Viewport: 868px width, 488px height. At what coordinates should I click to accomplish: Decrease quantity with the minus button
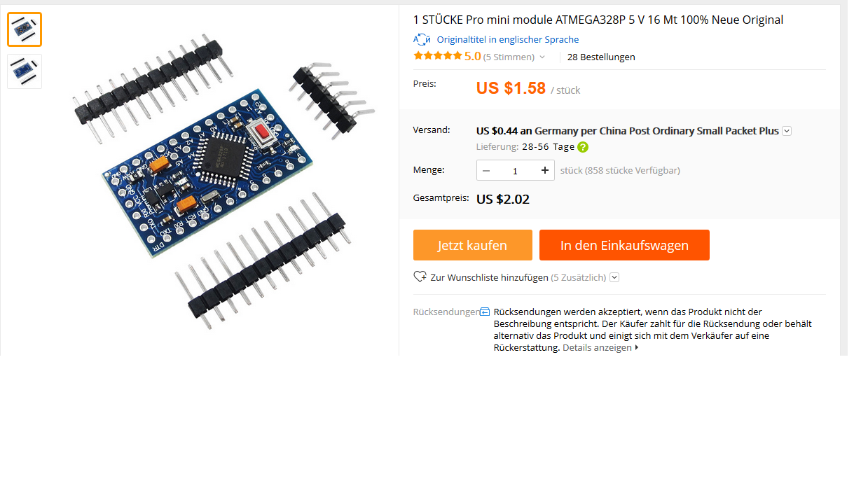[x=486, y=170]
